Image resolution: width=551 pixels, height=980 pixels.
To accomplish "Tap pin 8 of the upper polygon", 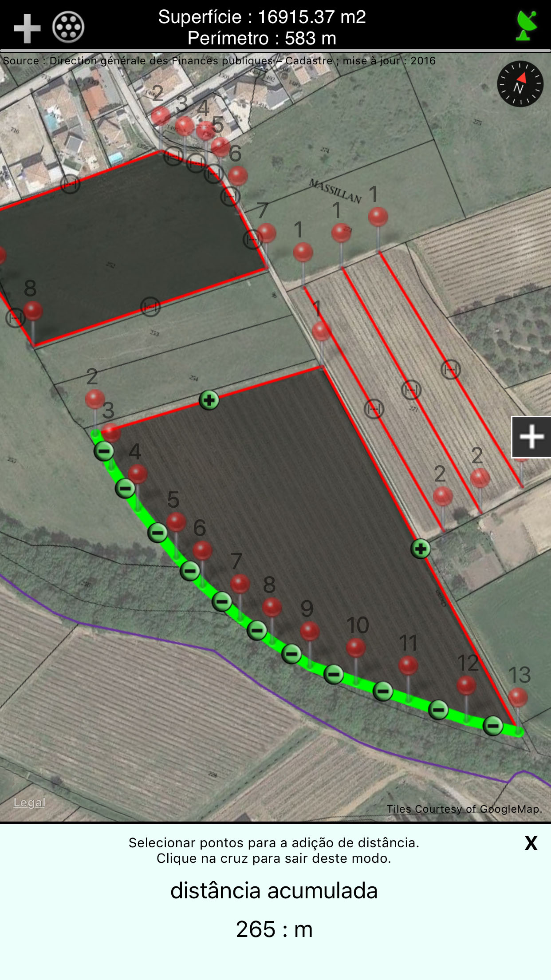I will [x=33, y=311].
